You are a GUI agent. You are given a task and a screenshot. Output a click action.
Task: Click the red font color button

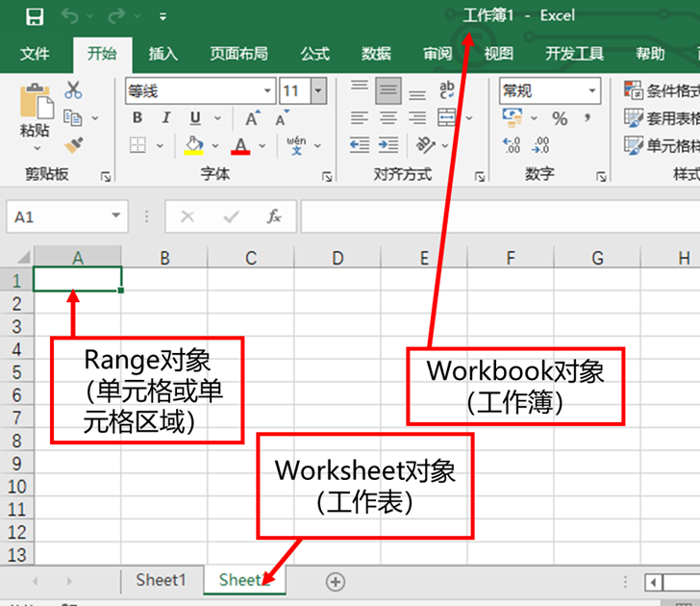pos(240,146)
